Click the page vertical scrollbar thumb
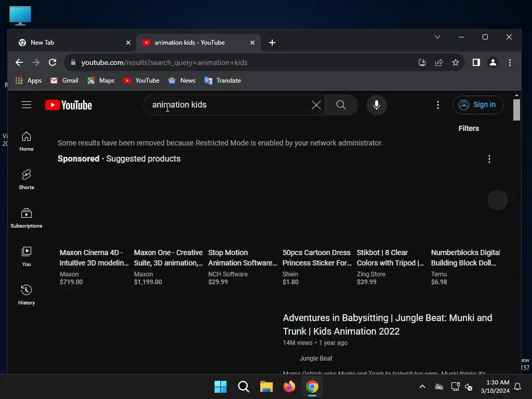The width and height of the screenshot is (532, 399). pos(516,110)
